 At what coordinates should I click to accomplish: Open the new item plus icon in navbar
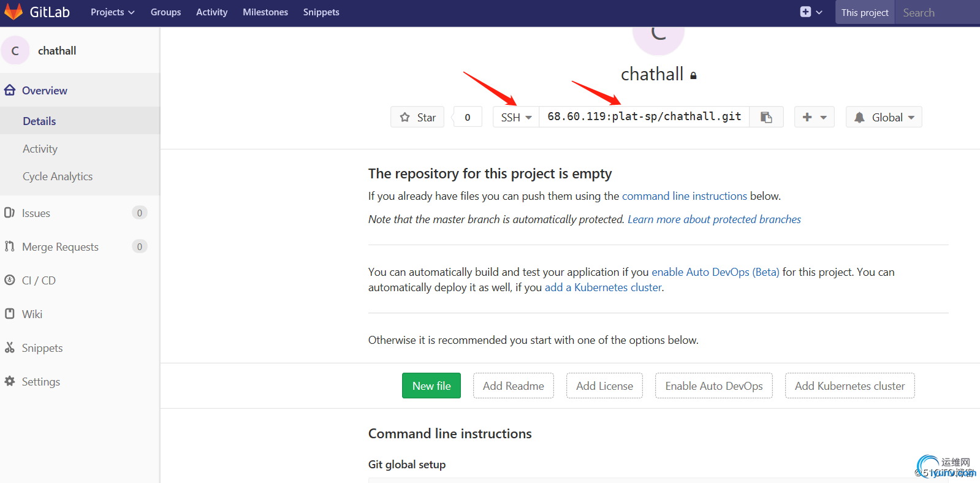pos(805,12)
